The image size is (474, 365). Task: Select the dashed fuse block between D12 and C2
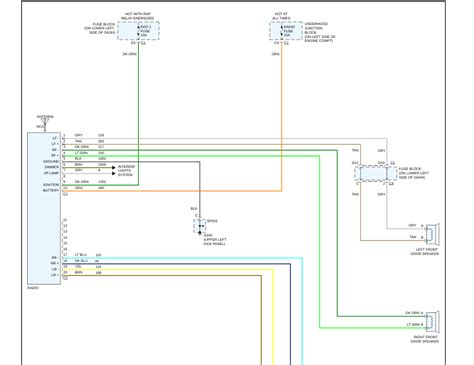376,174
